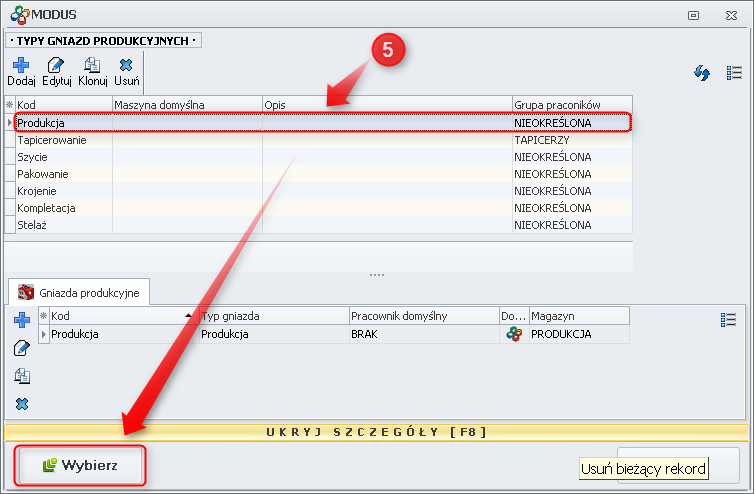Sort by Grupa praconików column header
This screenshot has width=754, height=494.
click(x=572, y=104)
